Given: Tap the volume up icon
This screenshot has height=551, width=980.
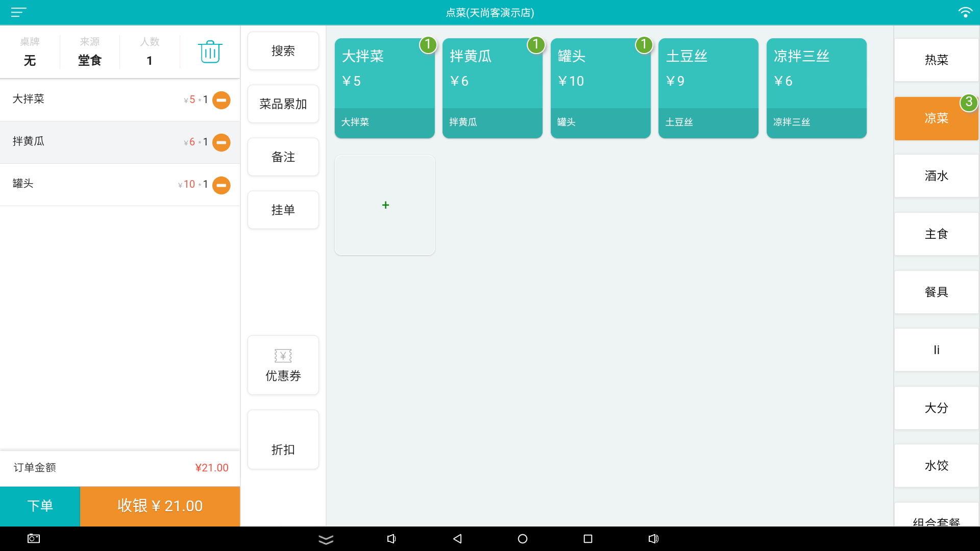Looking at the screenshot, I should [x=653, y=539].
